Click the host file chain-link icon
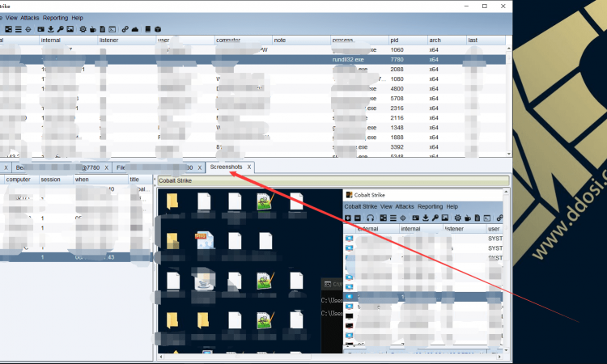The height and width of the screenshot is (364, 607). [125, 29]
